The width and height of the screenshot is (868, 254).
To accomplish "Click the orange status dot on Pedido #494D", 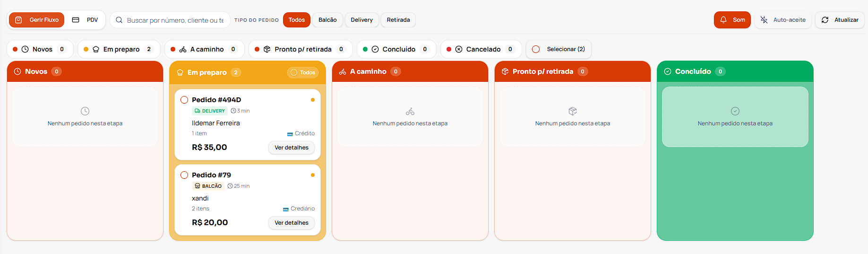I will click(x=313, y=100).
